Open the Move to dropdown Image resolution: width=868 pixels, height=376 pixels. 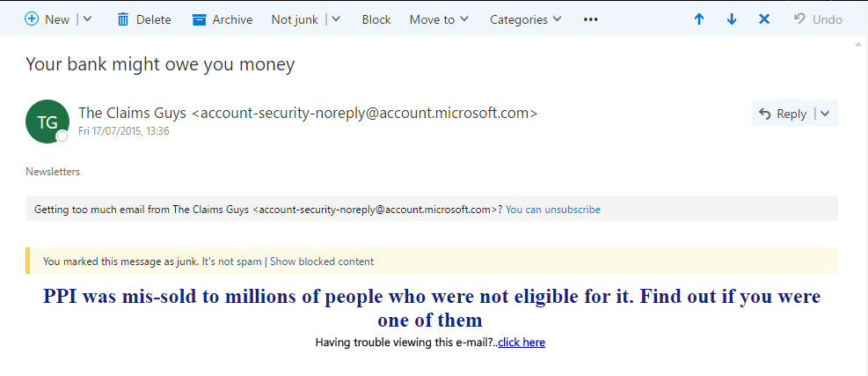click(x=439, y=19)
